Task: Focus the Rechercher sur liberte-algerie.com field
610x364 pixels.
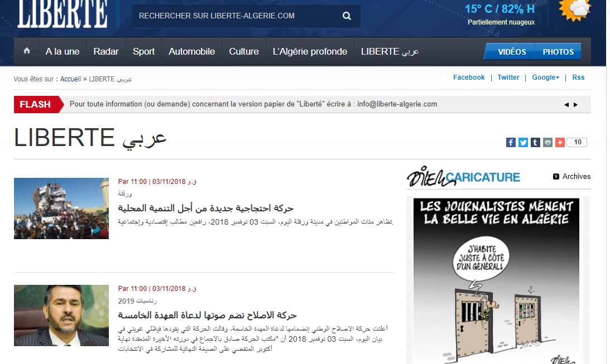Action: [x=234, y=16]
